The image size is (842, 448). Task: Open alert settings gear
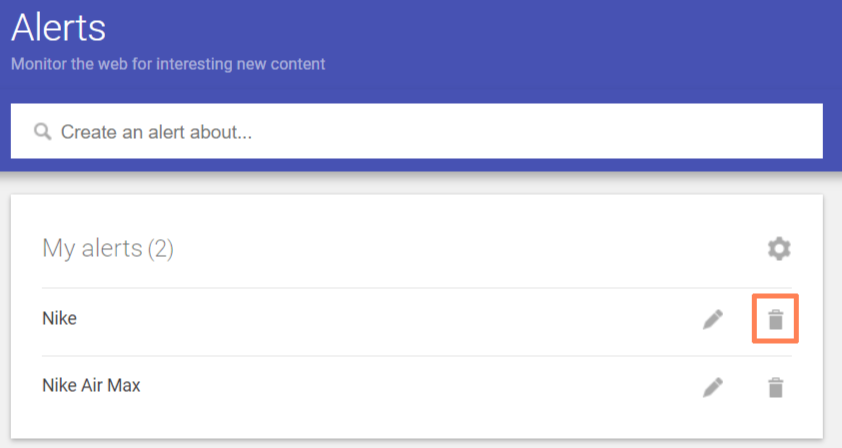pos(778,249)
